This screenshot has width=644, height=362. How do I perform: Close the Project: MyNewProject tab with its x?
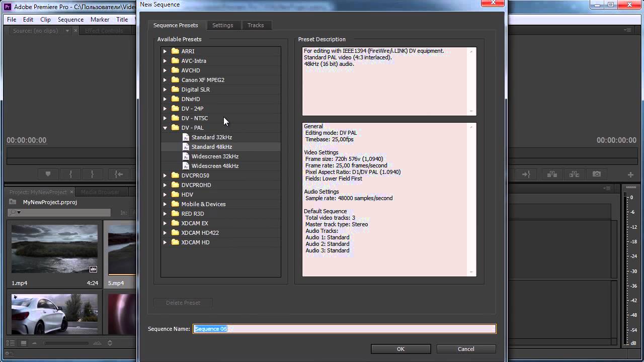pyautogui.click(x=71, y=192)
